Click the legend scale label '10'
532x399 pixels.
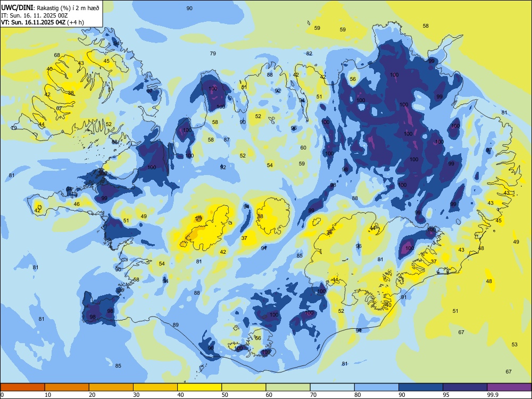(48, 395)
